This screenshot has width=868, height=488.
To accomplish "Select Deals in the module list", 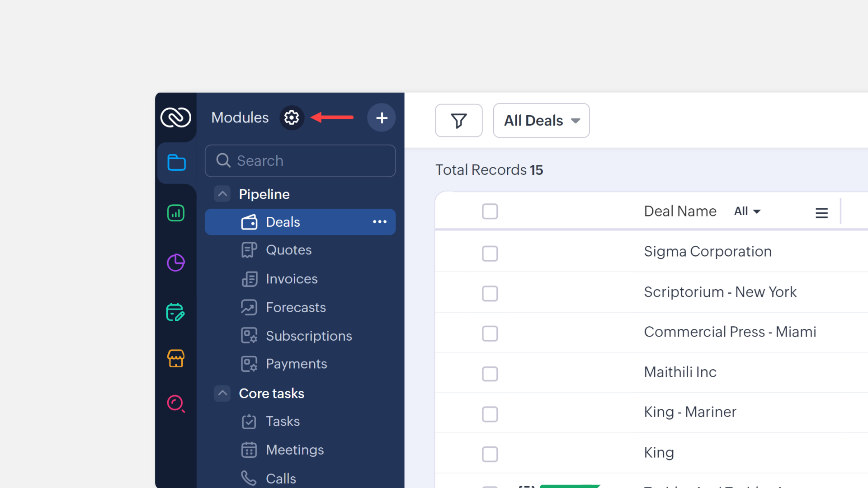I will (x=300, y=222).
